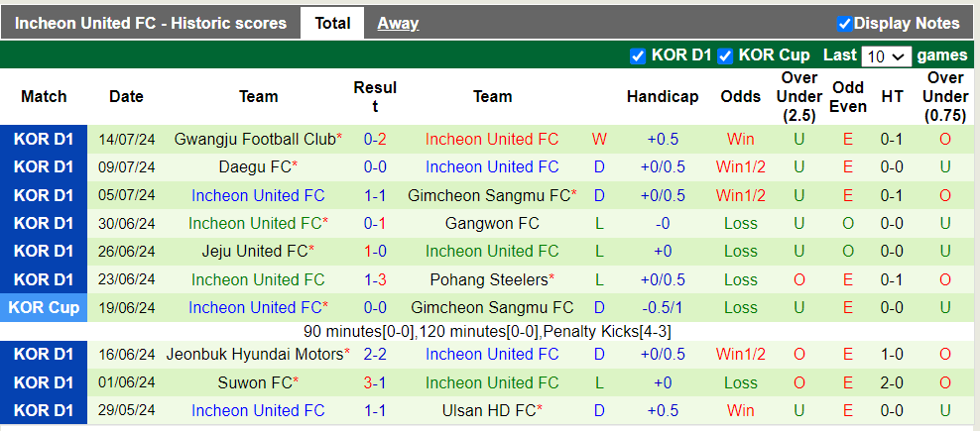Screen dimensions: 980x431
Task: Uncheck the KOR D1 filter checkbox
Action: coord(638,55)
